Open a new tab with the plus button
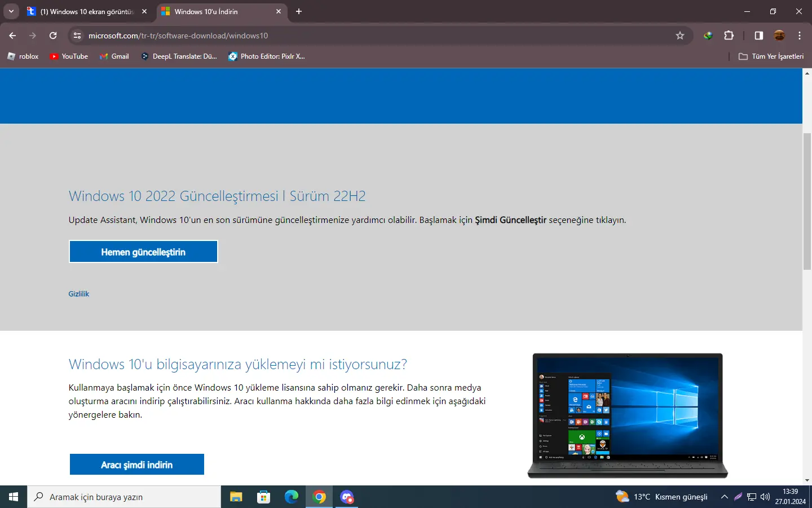 [x=299, y=11]
